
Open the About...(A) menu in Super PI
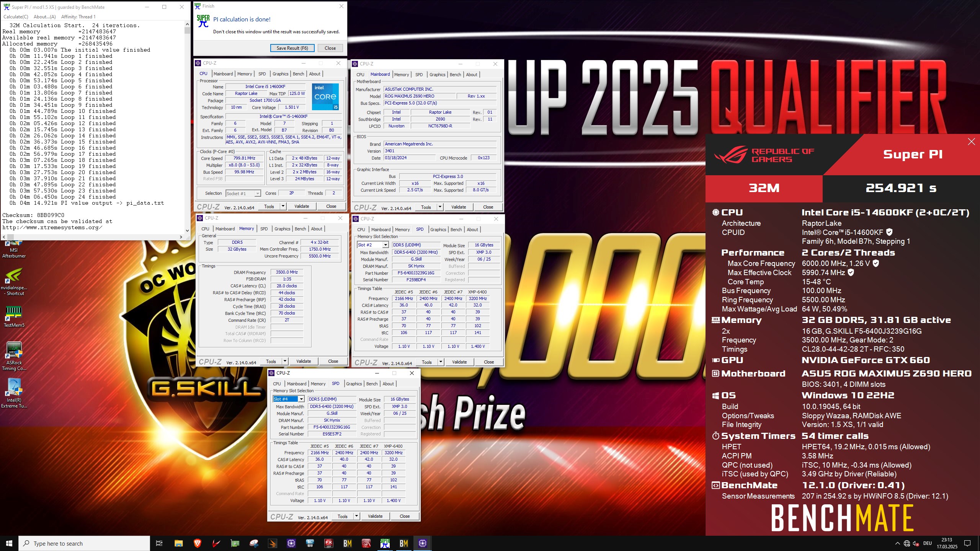(x=45, y=16)
